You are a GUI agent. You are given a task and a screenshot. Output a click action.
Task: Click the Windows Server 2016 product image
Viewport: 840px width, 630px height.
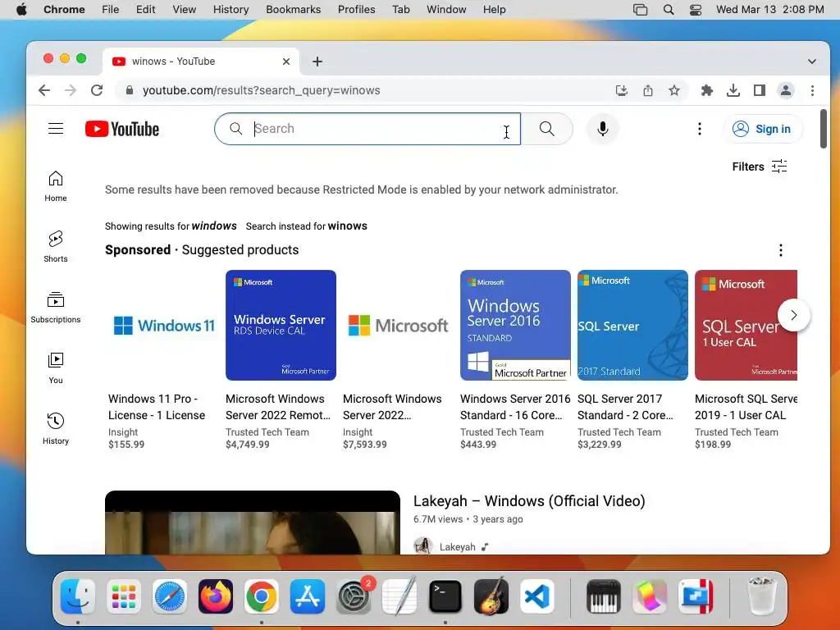515,325
